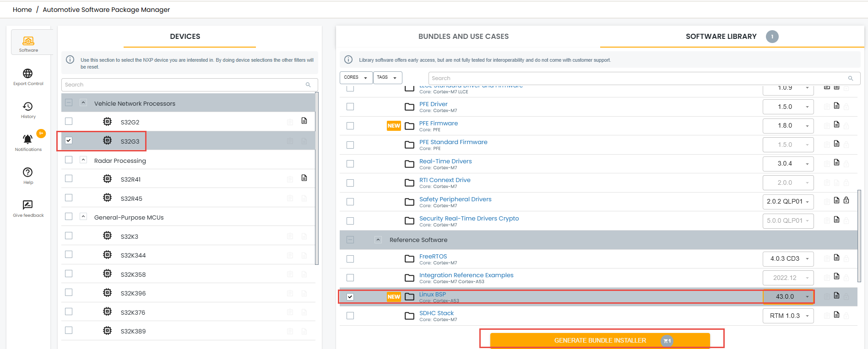Select the Software Library tab
This screenshot has width=868, height=349.
point(721,37)
